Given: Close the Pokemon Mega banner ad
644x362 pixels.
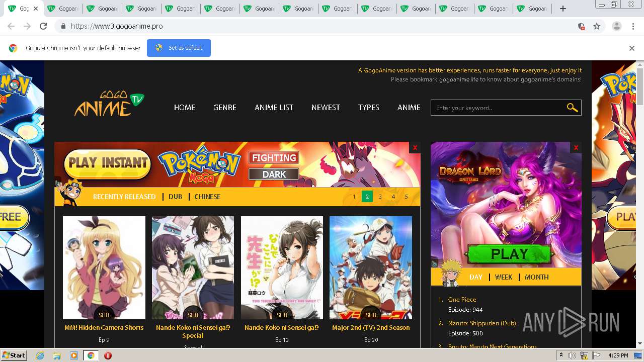Looking at the screenshot, I should 415,147.
